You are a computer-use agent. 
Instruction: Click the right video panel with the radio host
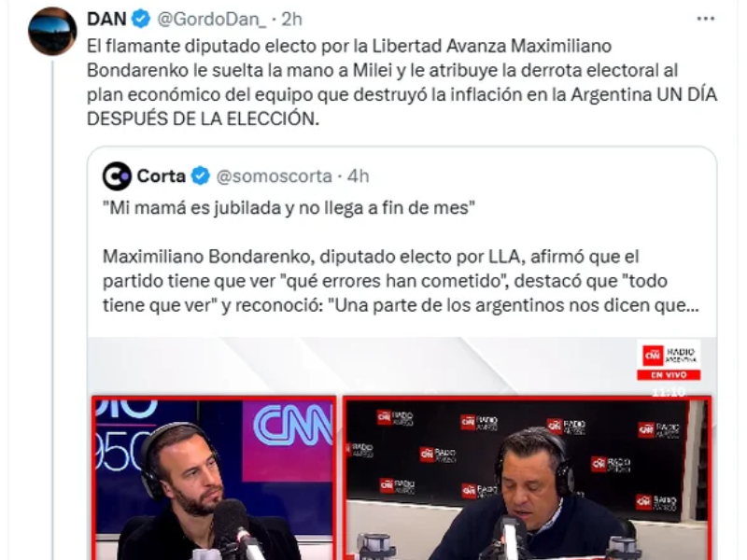(527, 478)
